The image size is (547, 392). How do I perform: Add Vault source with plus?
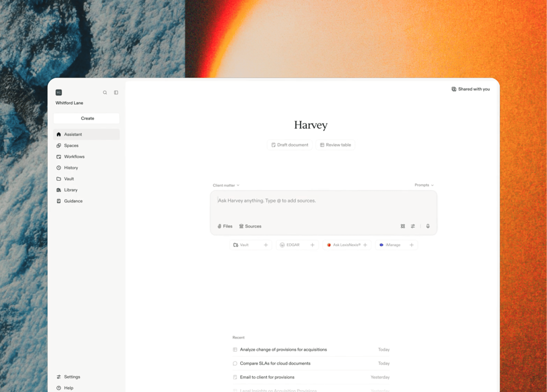[266, 245]
